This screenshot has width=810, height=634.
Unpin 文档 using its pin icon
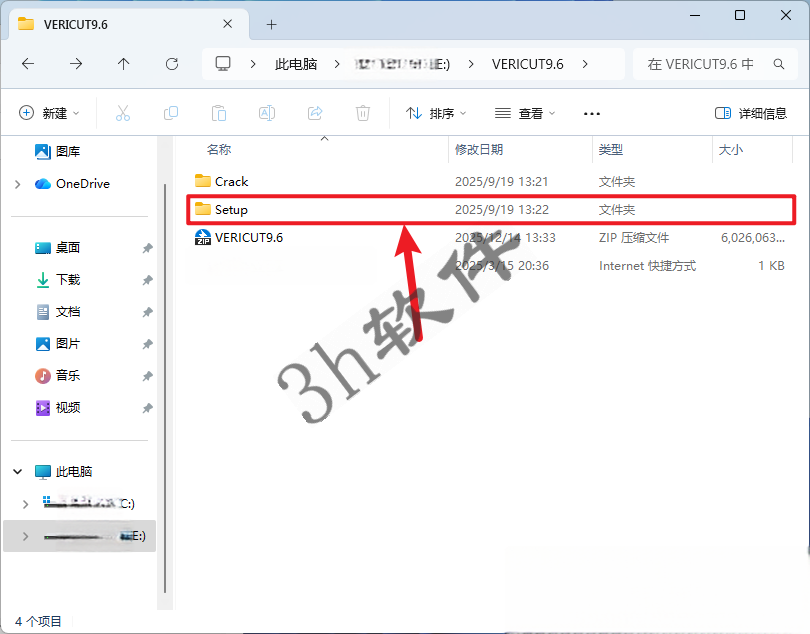click(147, 312)
